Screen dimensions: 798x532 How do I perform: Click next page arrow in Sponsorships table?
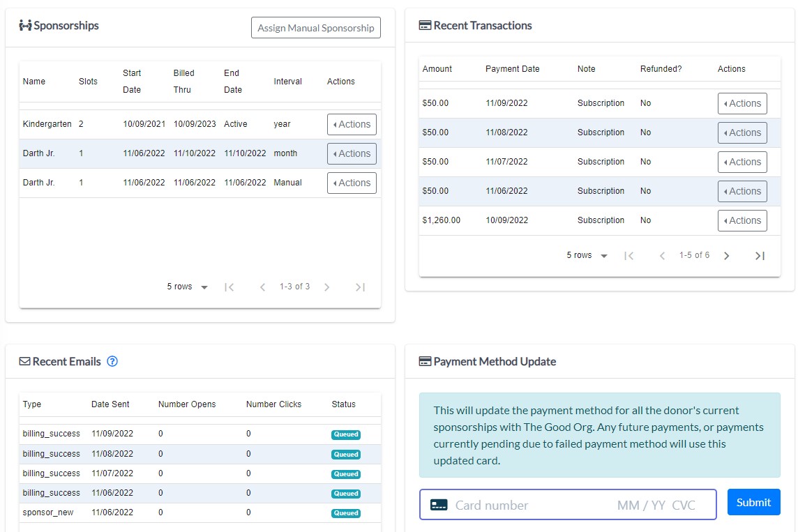(x=326, y=287)
